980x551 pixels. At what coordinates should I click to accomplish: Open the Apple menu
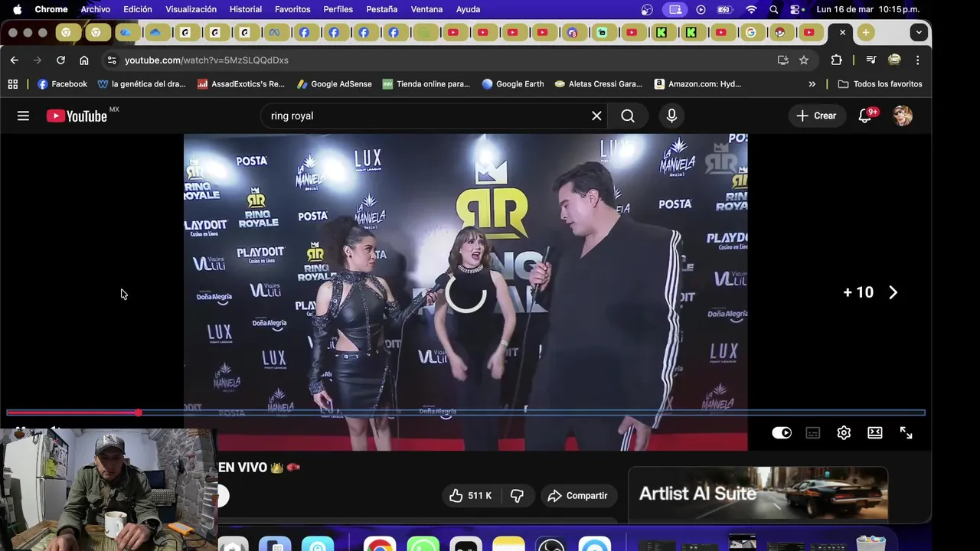[17, 9]
